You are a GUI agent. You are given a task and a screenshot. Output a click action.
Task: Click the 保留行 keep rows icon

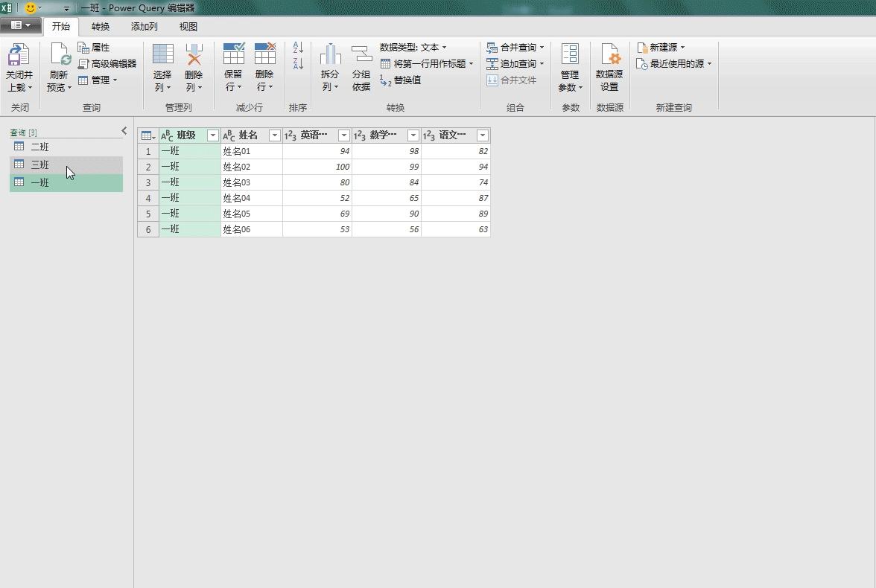pyautogui.click(x=234, y=55)
